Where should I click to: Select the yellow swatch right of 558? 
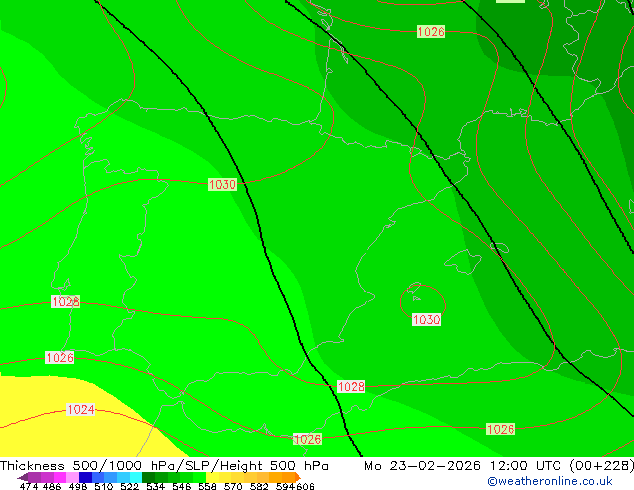click(x=212, y=477)
